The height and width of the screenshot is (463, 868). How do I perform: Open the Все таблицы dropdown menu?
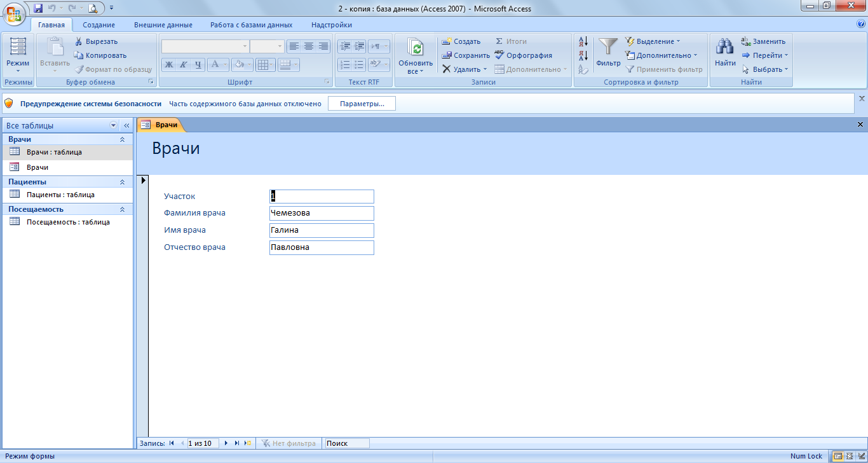[x=114, y=126]
